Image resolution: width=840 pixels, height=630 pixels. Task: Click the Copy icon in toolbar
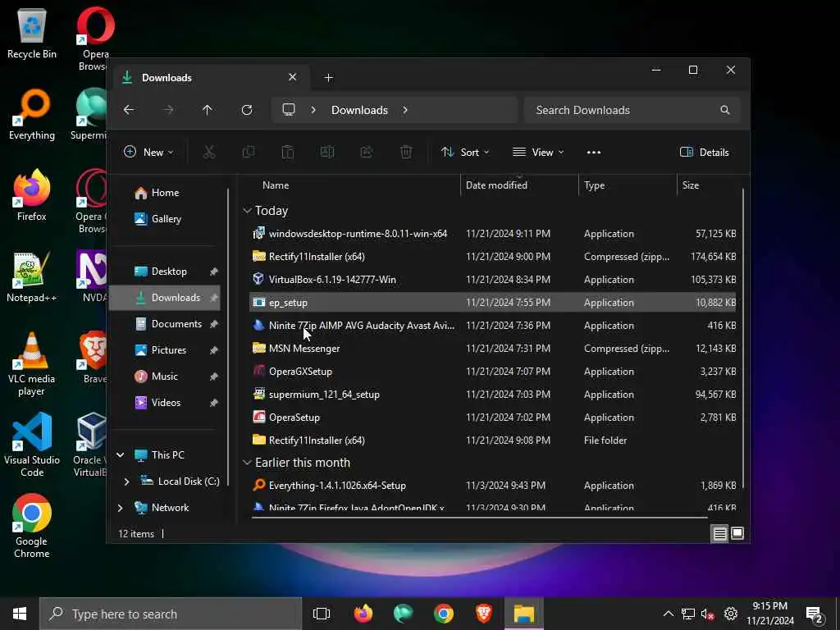point(248,152)
